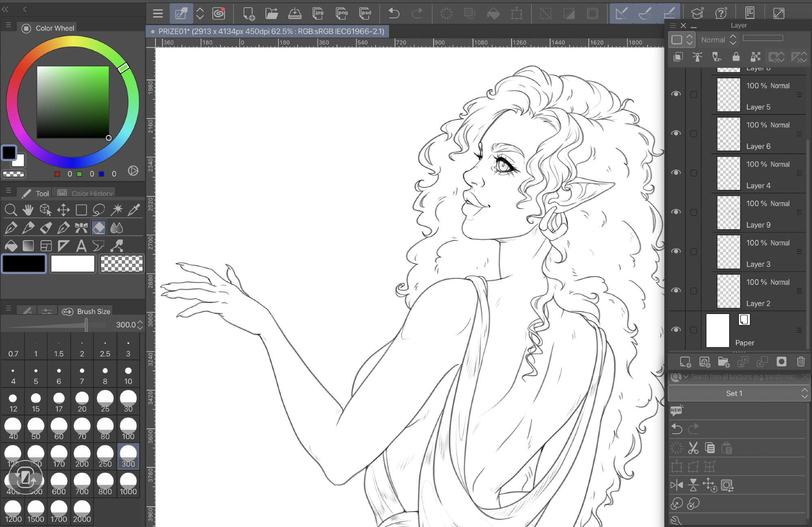Check the box next to Layer 4
This screenshot has width=812, height=527.
tap(693, 173)
